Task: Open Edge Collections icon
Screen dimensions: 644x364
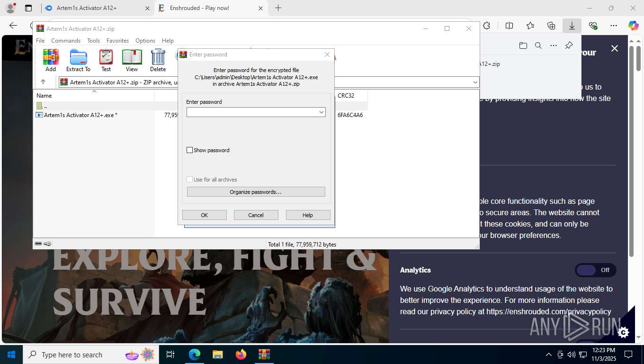Action: [551, 26]
